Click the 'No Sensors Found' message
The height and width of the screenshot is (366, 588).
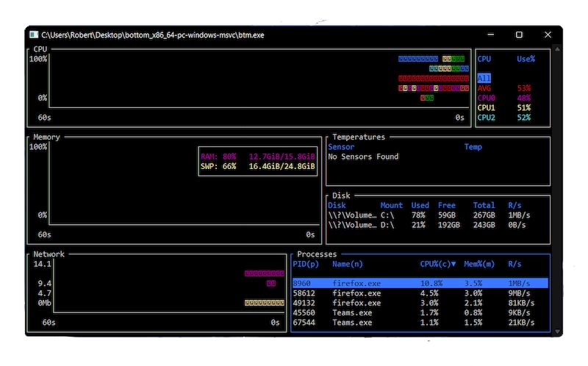click(363, 157)
